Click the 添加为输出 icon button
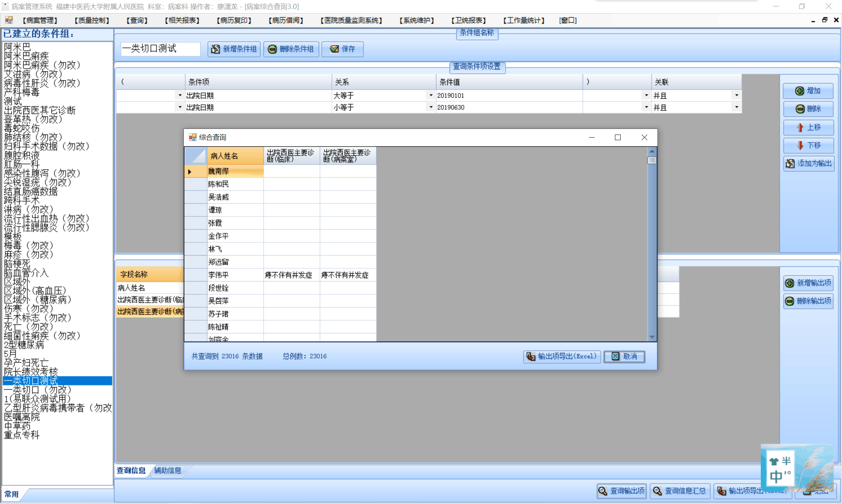This screenshot has height=504, width=842. click(x=790, y=163)
